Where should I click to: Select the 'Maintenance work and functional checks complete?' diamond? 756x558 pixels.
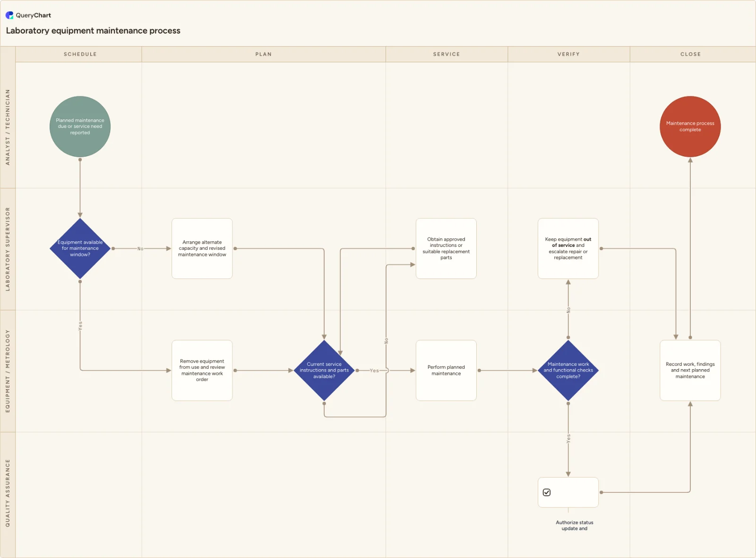[568, 371]
